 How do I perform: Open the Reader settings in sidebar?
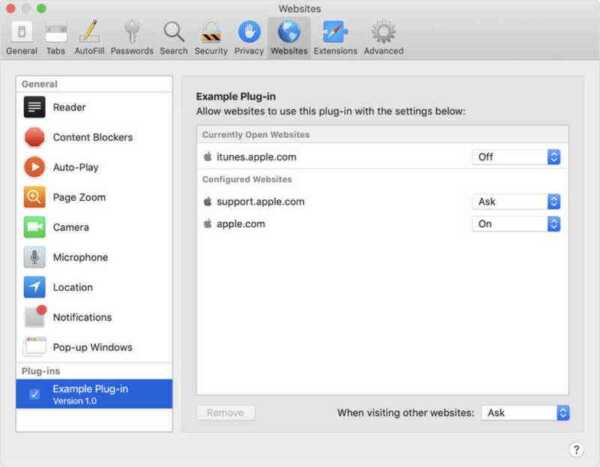(x=69, y=107)
